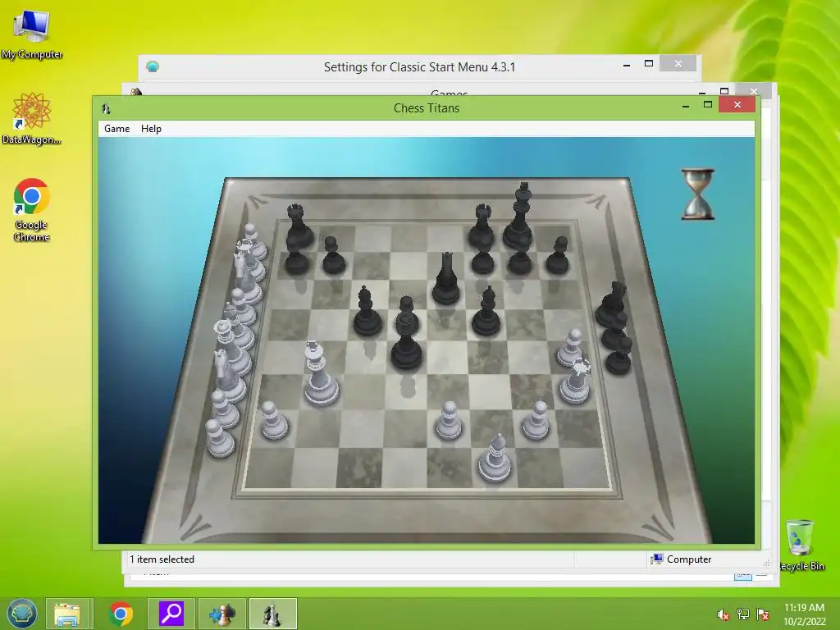Viewport: 840px width, 630px height.
Task: Select the Recycle Bin desktop icon
Action: pos(801,546)
